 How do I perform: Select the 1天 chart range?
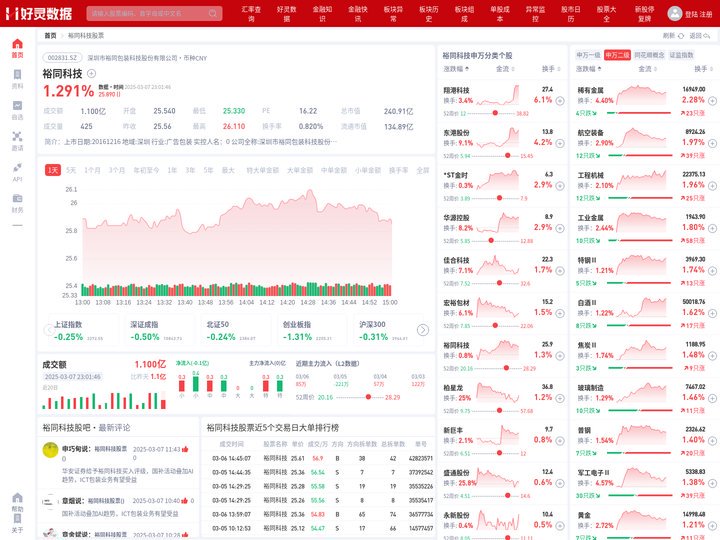(x=53, y=170)
